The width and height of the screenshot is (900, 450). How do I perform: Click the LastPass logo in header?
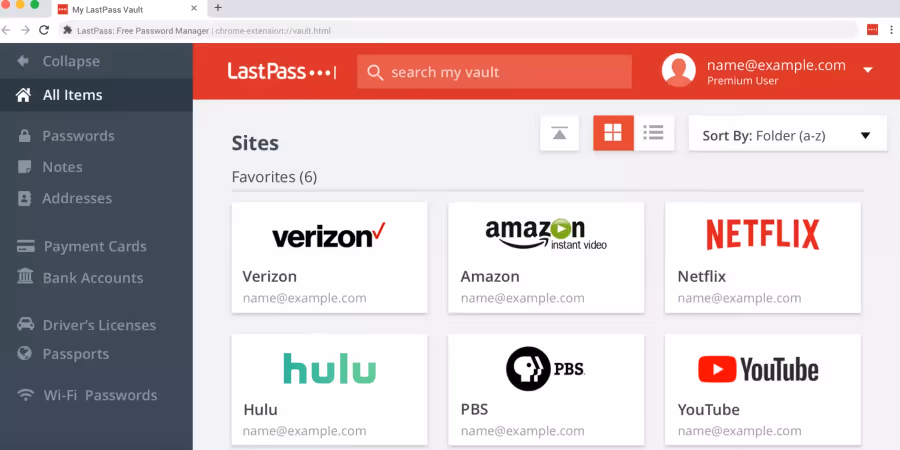(x=282, y=72)
